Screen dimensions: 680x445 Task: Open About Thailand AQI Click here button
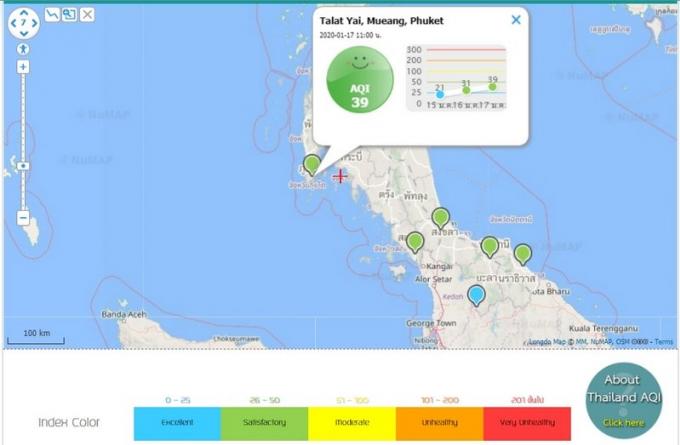coord(624,401)
